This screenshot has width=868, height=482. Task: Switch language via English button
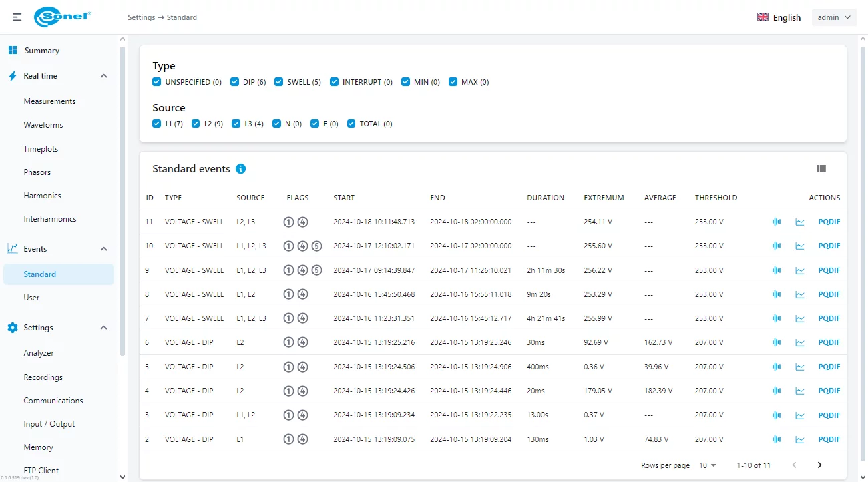point(779,17)
